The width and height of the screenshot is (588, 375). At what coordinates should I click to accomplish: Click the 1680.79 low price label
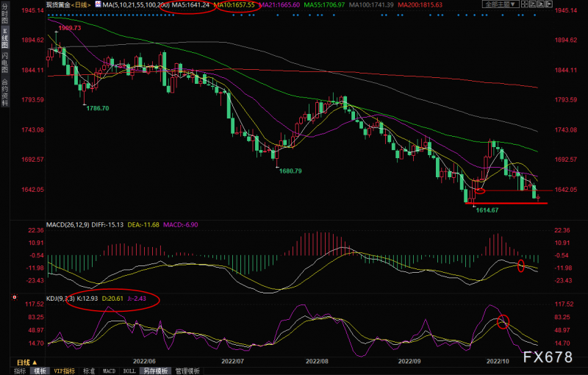(x=290, y=171)
